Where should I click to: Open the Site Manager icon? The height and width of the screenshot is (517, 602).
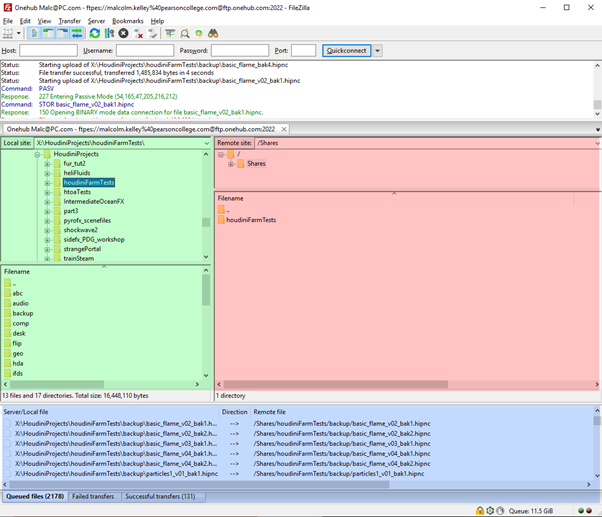8,34
